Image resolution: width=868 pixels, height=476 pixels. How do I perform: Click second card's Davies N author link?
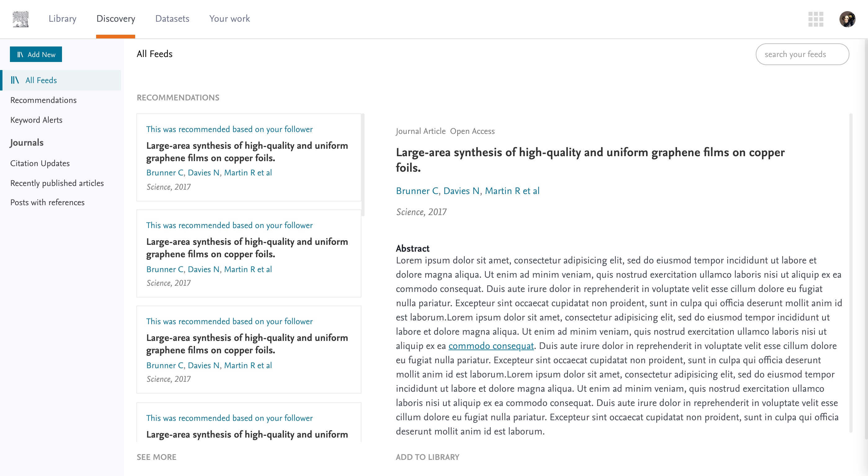pyautogui.click(x=204, y=270)
